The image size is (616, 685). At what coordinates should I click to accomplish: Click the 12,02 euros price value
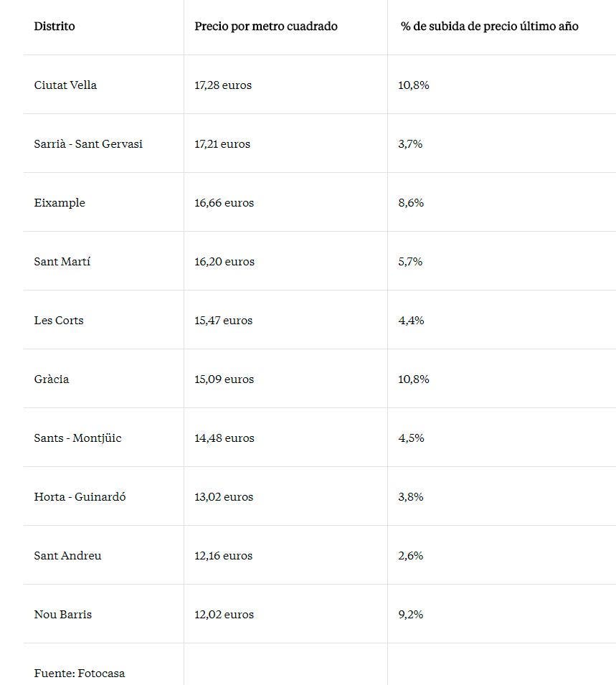point(224,614)
